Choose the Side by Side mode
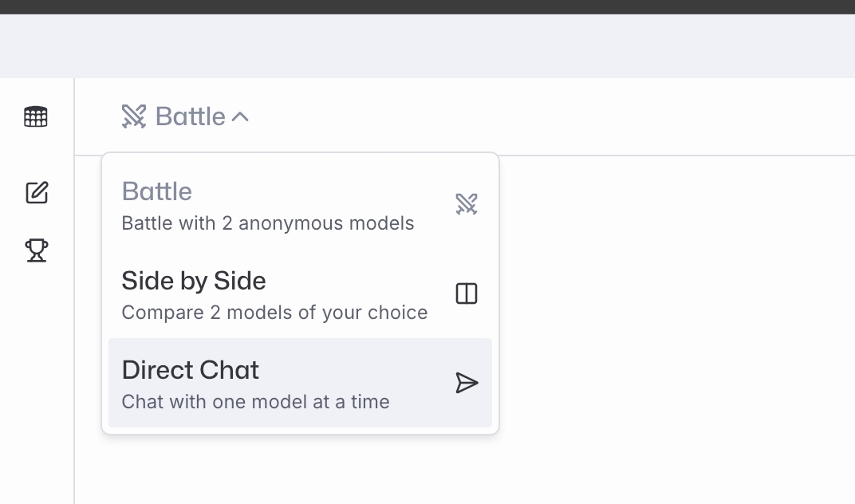This screenshot has width=855, height=504. click(x=194, y=281)
